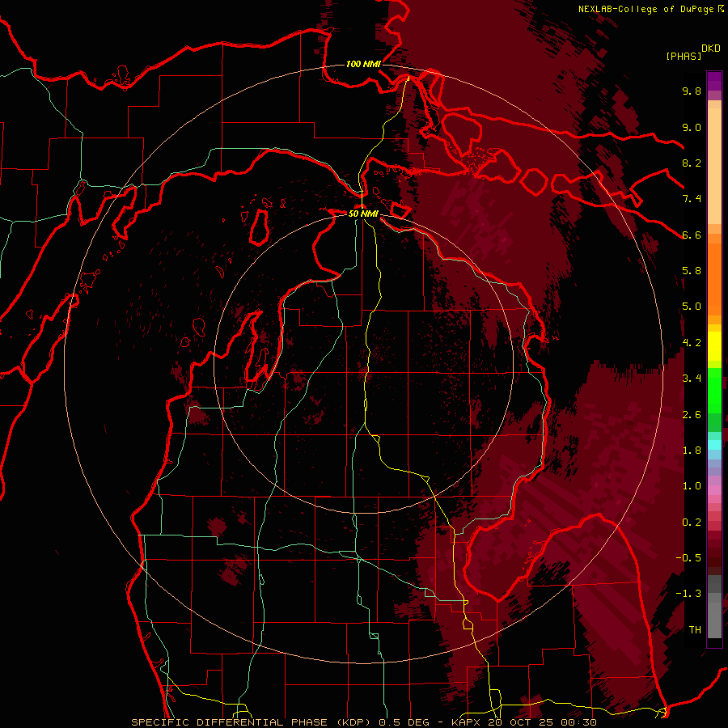728x728 pixels.
Task: Pick the bright yellow band in legend
Action: coord(714,346)
